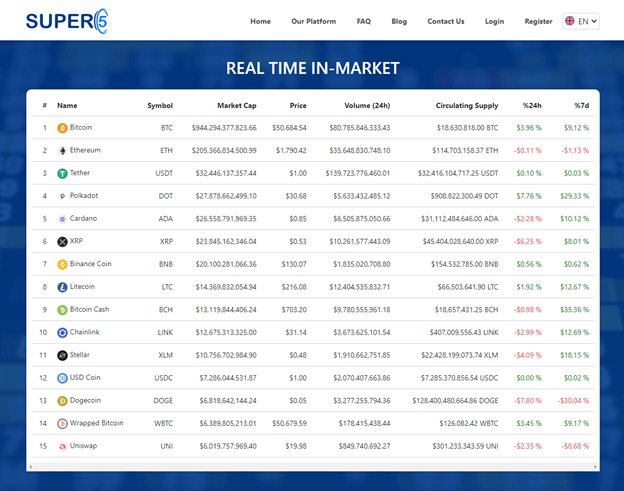Viewport: 624px width, 491px height.
Task: Click the Market Cap column header
Action: click(x=237, y=105)
